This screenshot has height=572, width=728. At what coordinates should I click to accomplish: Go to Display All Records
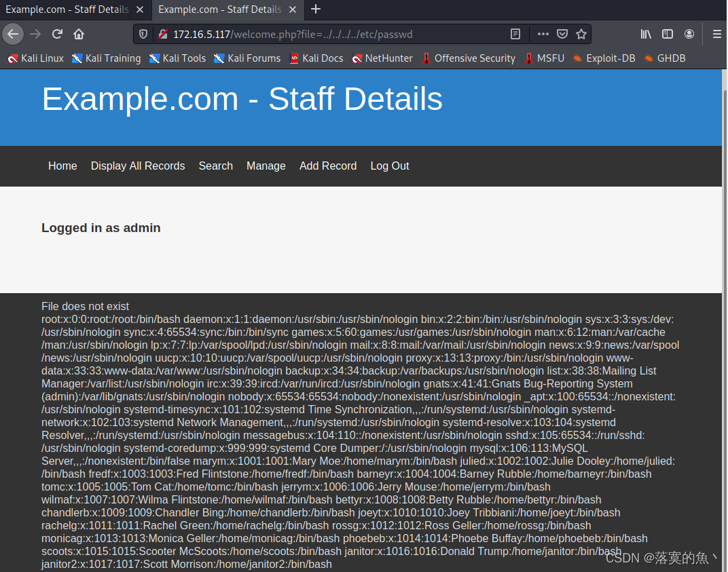tap(138, 166)
